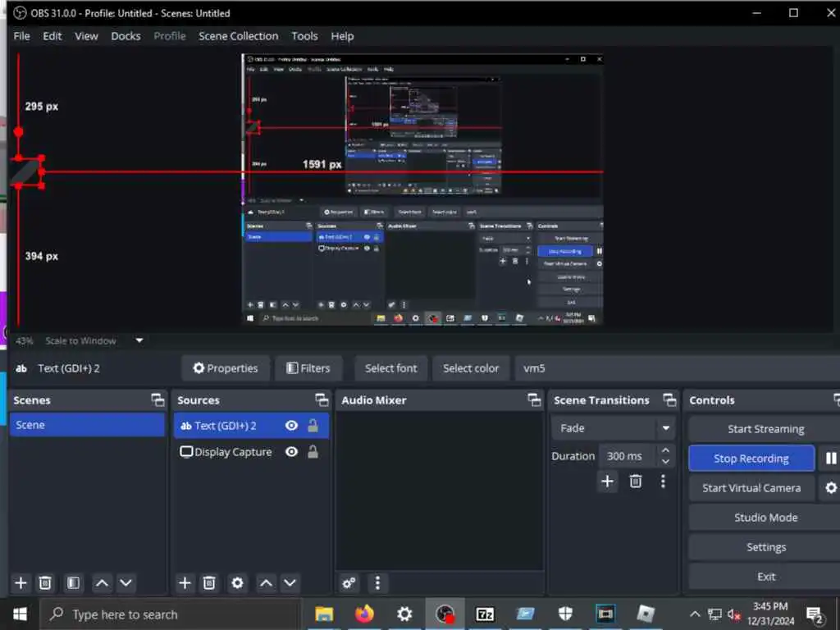Screen dimensions: 840x630
Task: Click Select font button
Action: click(391, 368)
